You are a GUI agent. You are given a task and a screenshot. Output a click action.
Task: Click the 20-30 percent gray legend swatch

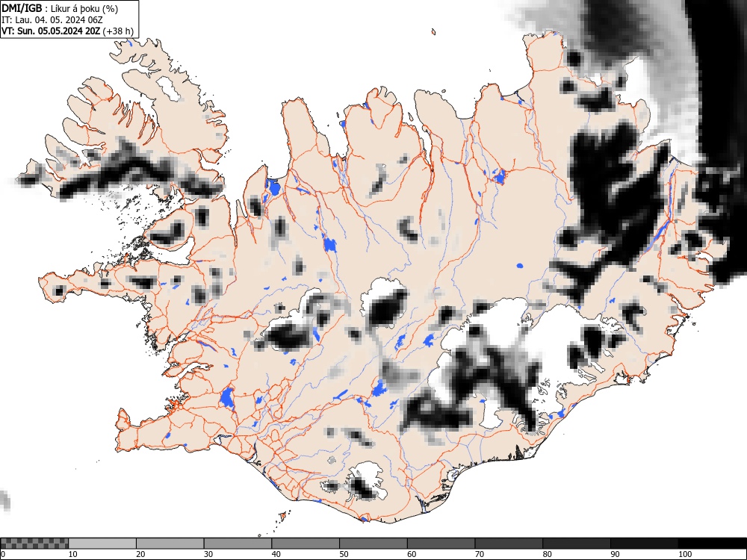pyautogui.click(x=170, y=544)
